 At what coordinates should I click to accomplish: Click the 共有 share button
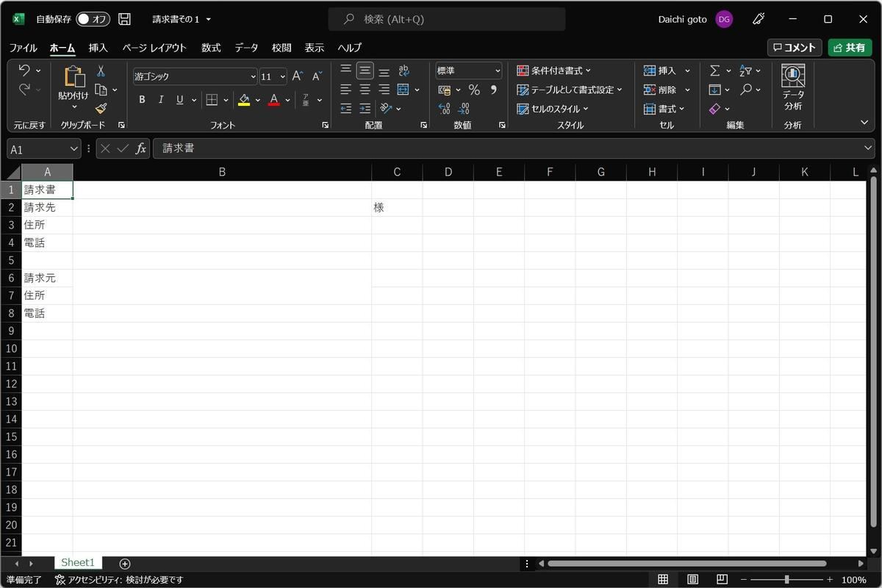point(850,48)
